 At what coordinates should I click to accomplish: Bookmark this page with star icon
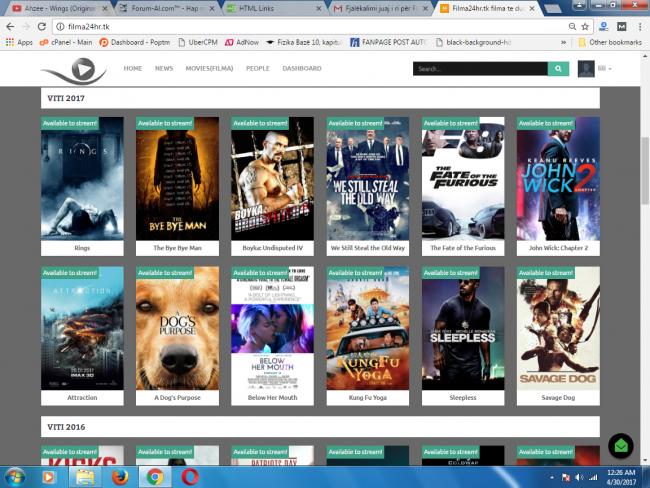tap(585, 27)
